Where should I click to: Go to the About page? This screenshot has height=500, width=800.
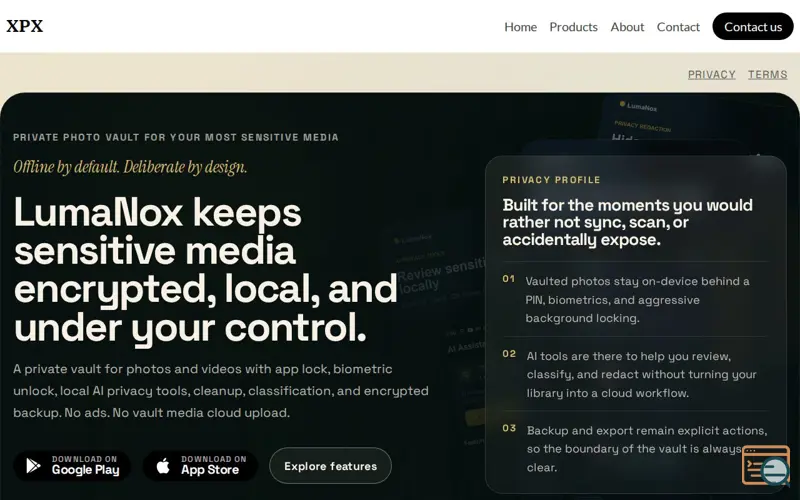(x=627, y=27)
